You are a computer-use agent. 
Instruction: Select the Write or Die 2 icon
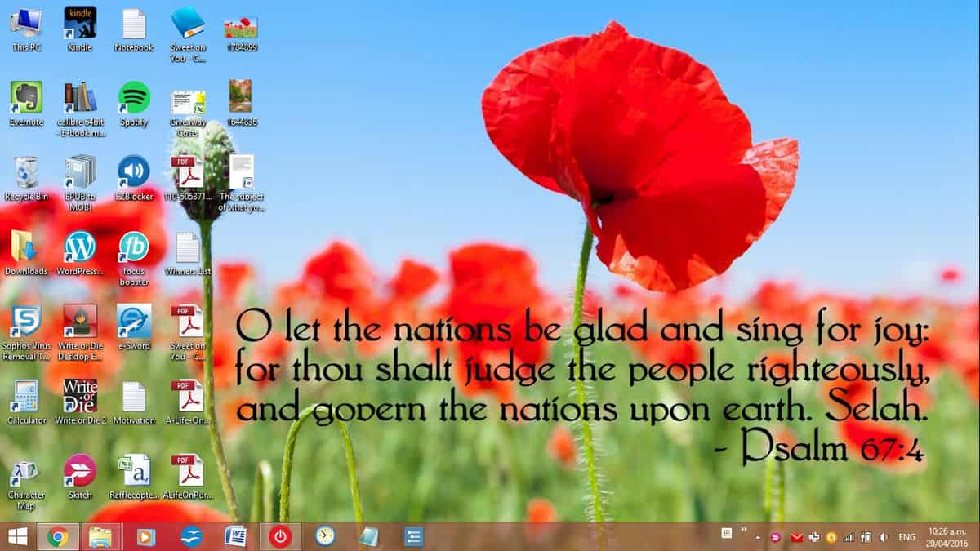(x=80, y=397)
